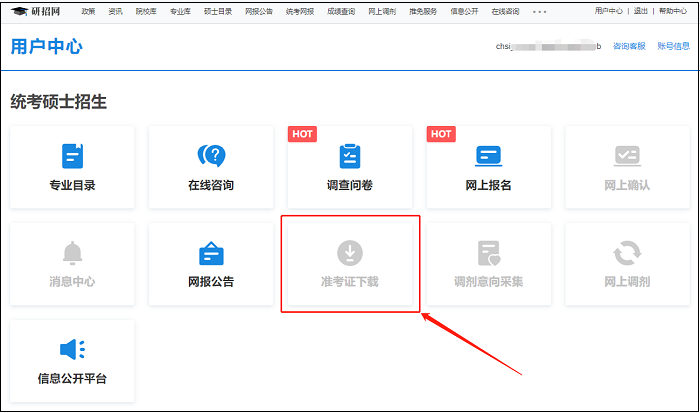
Task: Open the 调剂意向采集 form icon
Action: click(488, 252)
